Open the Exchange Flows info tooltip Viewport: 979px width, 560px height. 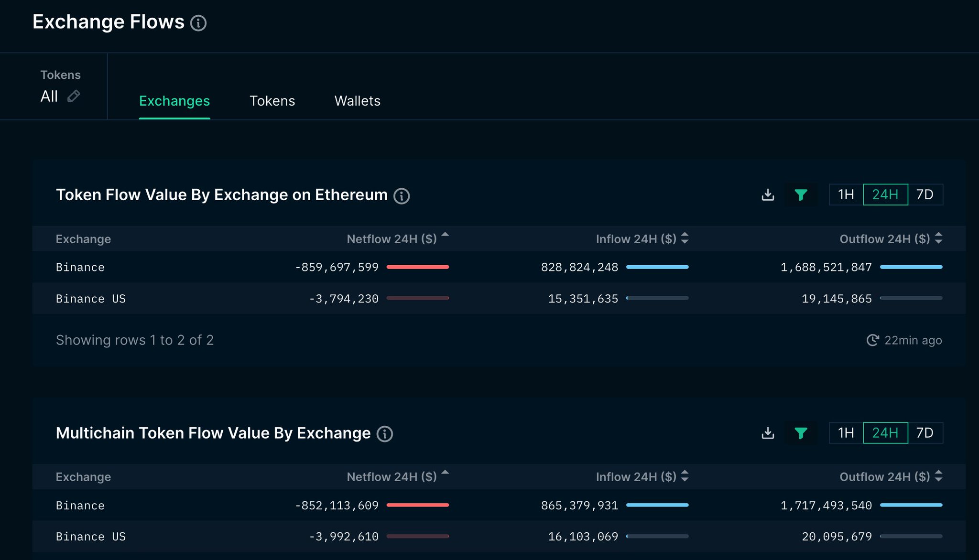[x=199, y=22]
